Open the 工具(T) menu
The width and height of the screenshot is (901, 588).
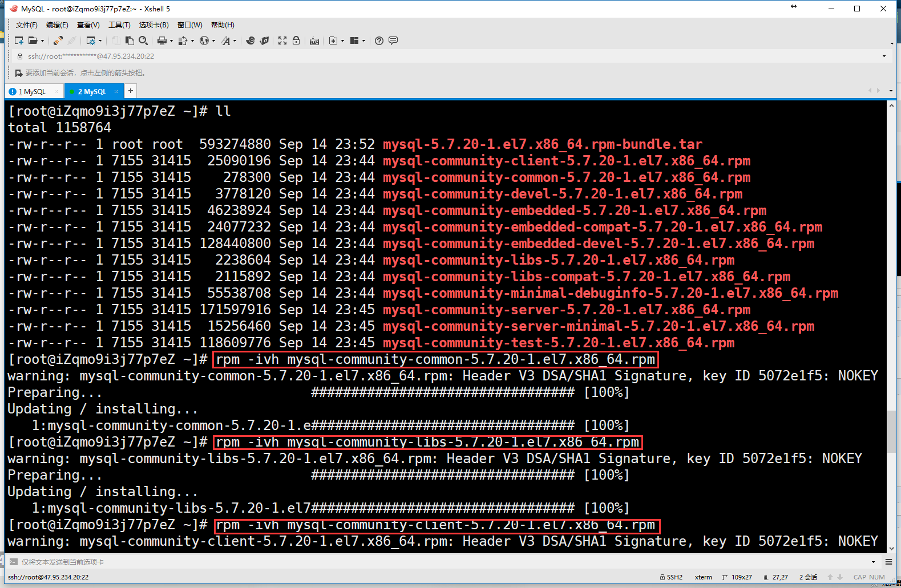click(119, 25)
